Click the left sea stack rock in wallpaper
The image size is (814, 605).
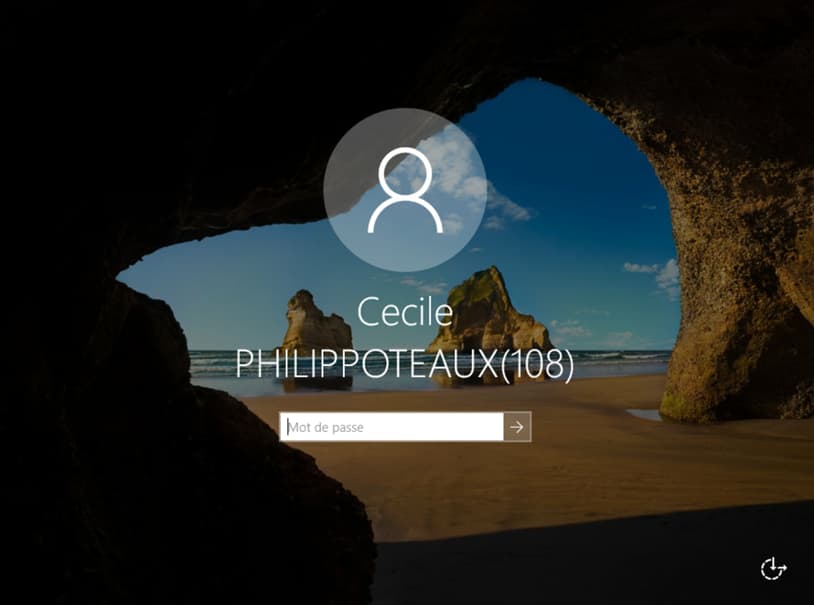[316, 323]
